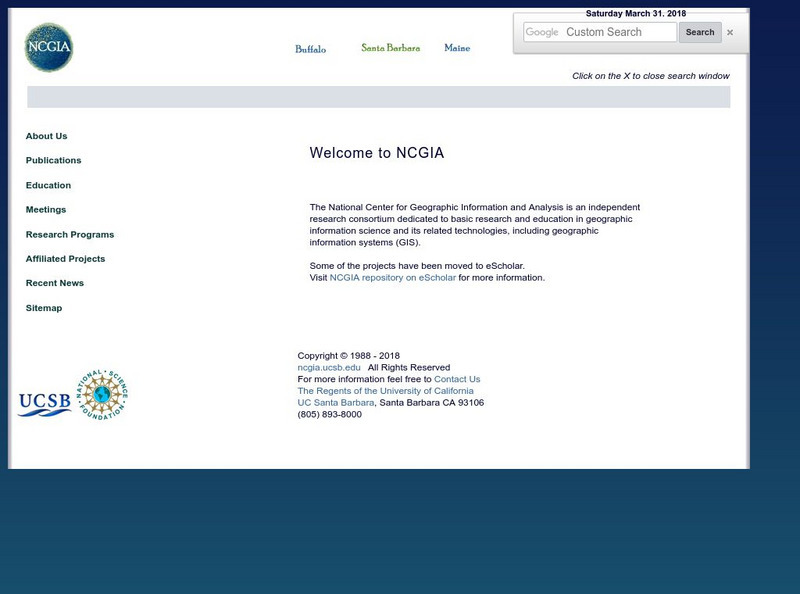The width and height of the screenshot is (800, 594).
Task: Close the search window with X
Action: click(730, 32)
